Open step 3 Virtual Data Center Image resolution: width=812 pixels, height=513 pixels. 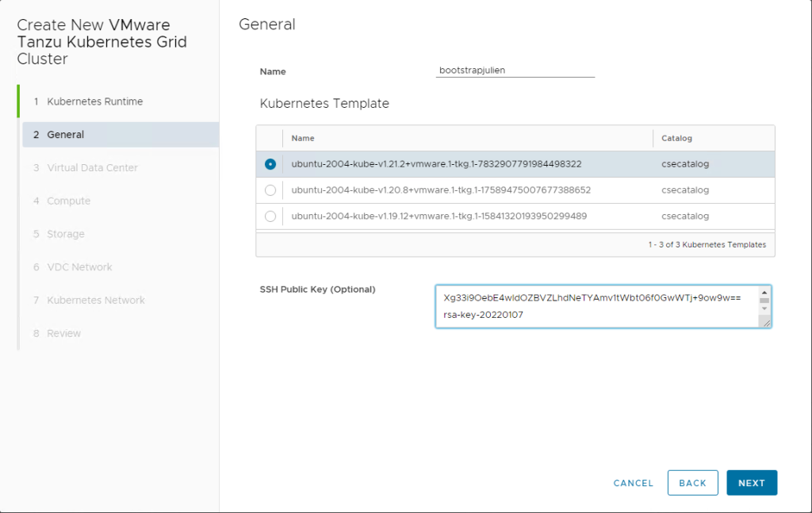tap(86, 168)
